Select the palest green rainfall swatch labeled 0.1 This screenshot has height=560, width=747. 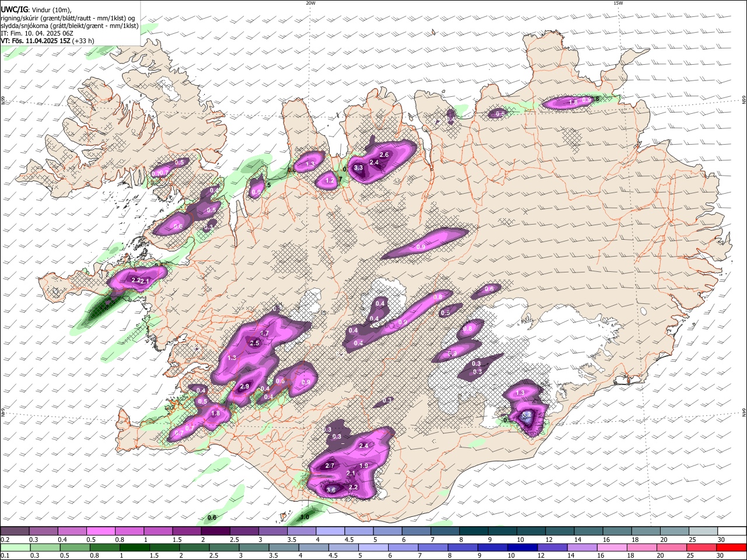pyautogui.click(x=15, y=547)
